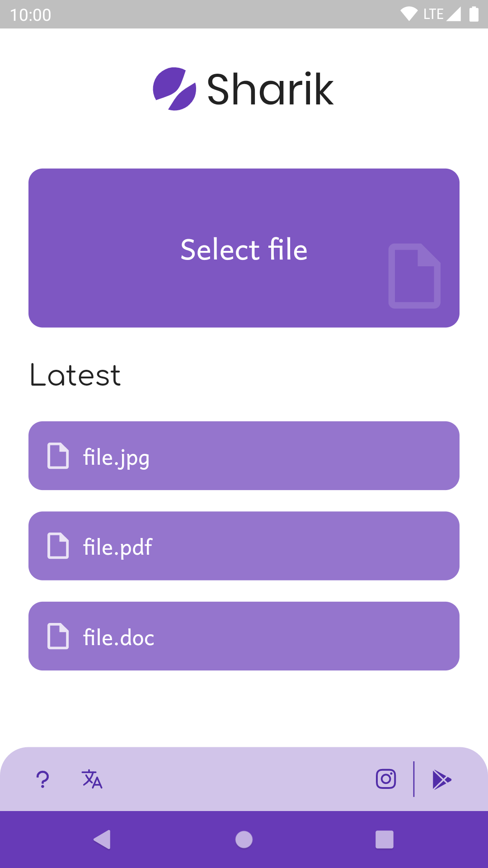The height and width of the screenshot is (868, 488).
Task: Click the file icon beside file.doc
Action: pyautogui.click(x=58, y=636)
